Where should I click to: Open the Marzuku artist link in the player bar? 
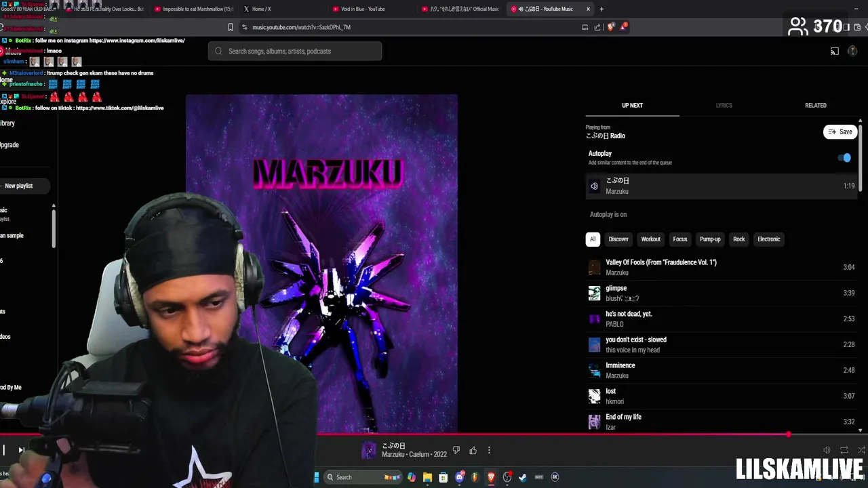(393, 454)
